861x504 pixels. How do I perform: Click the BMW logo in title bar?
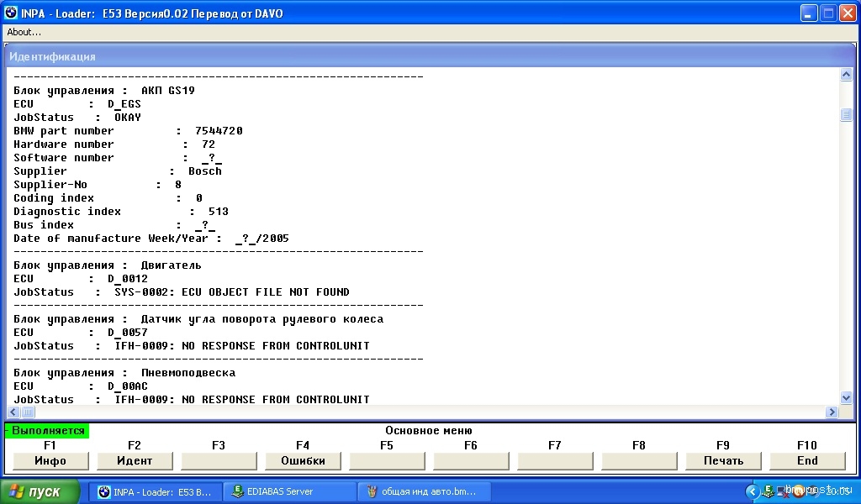(11, 13)
